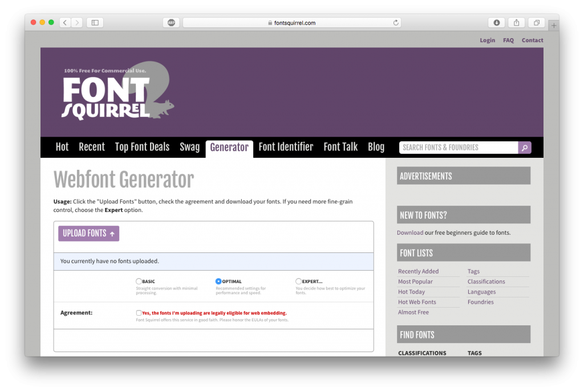Check the web embedding agreement checkbox
The width and height of the screenshot is (584, 392).
pos(139,313)
